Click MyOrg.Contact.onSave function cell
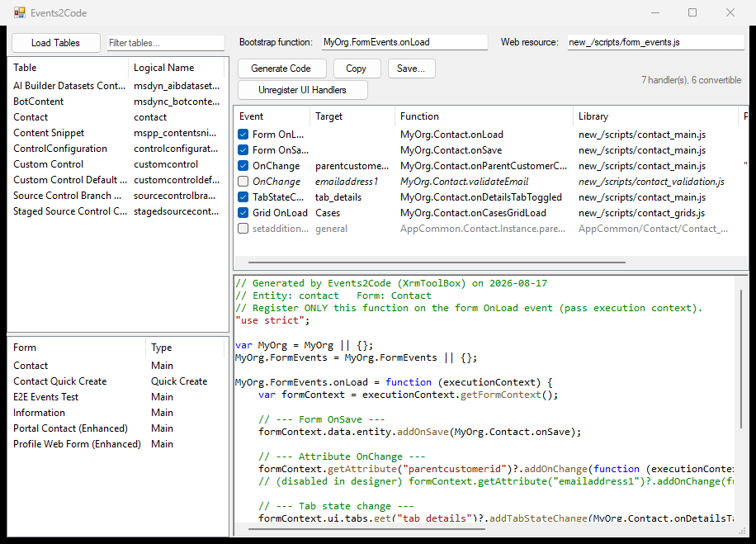 451,150
